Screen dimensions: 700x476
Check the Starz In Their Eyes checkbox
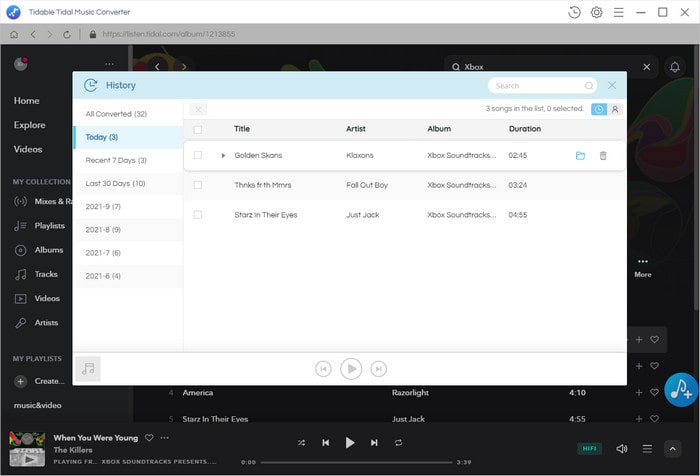[x=198, y=215]
